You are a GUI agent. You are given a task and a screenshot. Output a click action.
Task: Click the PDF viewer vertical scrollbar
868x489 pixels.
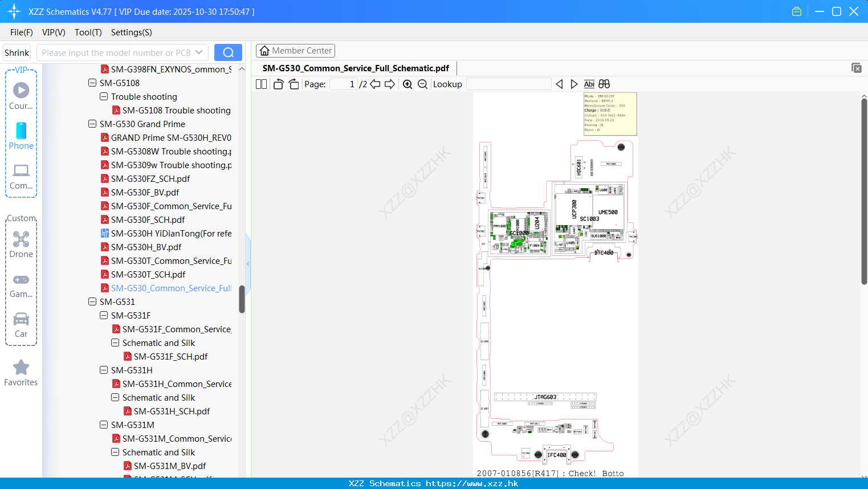(864, 191)
